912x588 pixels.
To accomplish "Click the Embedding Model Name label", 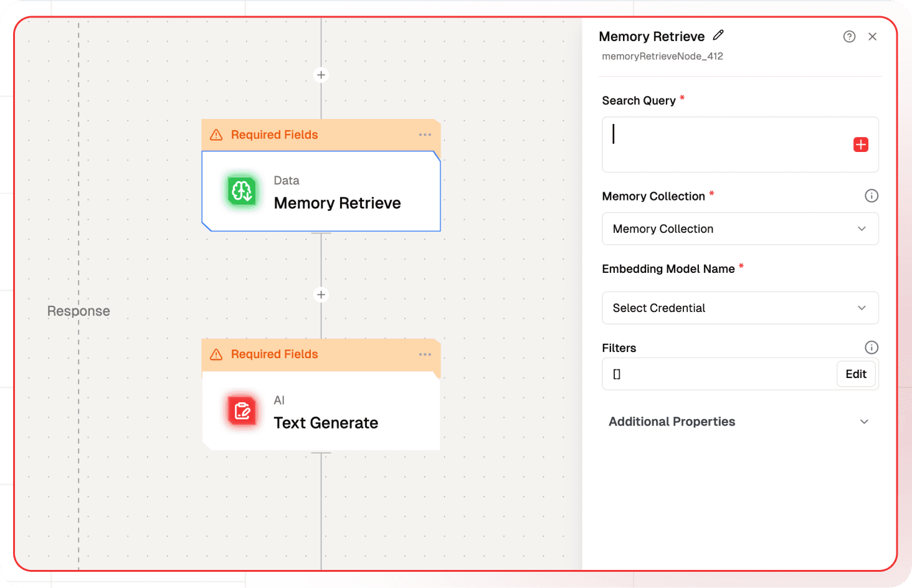I will click(x=668, y=268).
